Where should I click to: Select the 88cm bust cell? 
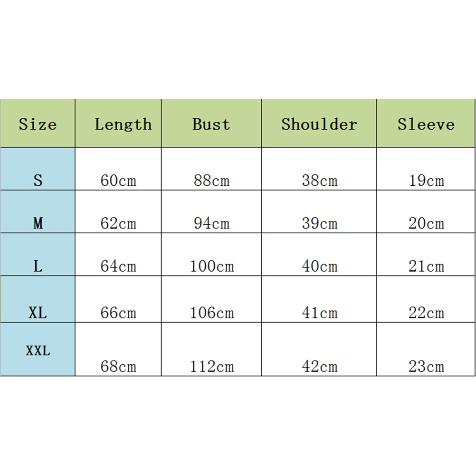tap(211, 181)
